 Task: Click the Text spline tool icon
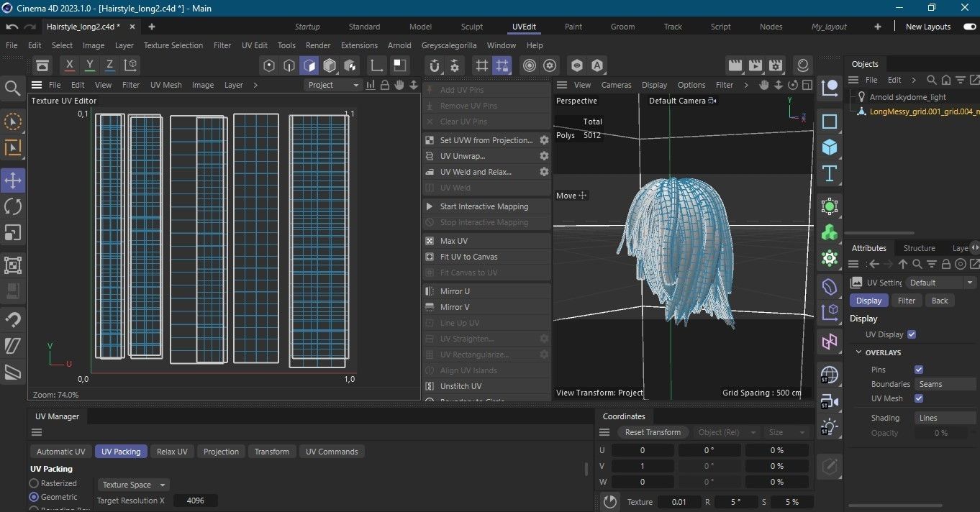coord(830,173)
